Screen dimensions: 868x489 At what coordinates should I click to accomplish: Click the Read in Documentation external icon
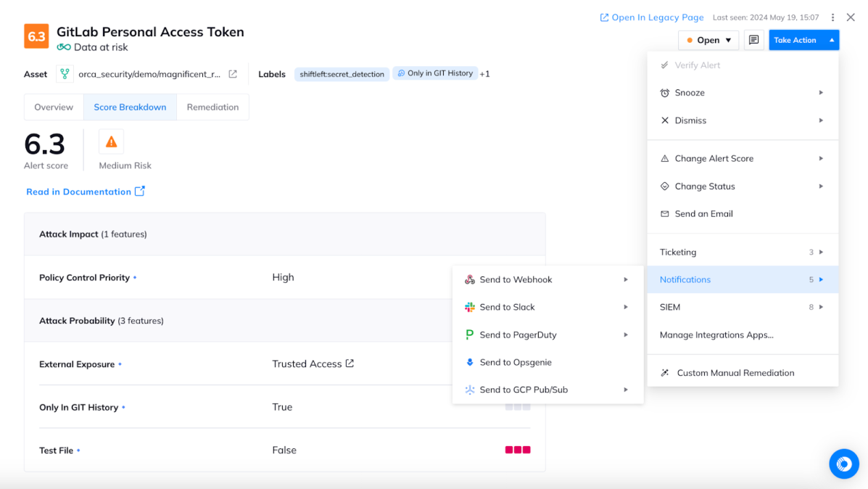[x=140, y=191]
